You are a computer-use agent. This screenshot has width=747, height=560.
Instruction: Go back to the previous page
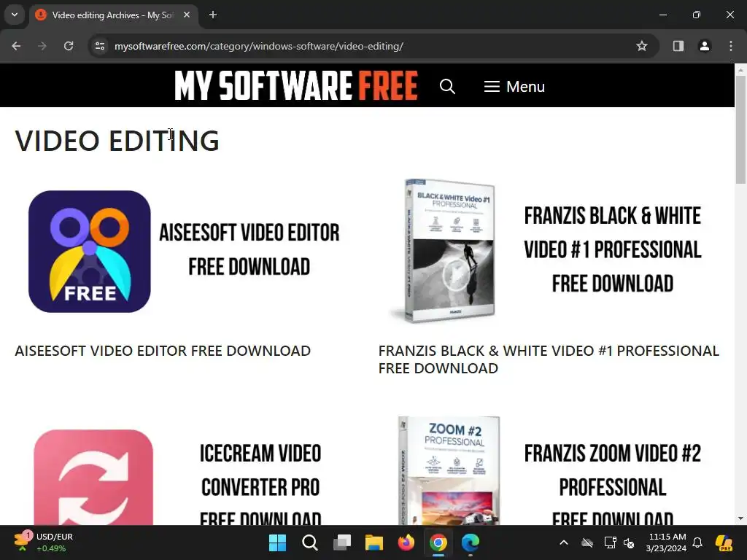pyautogui.click(x=16, y=46)
